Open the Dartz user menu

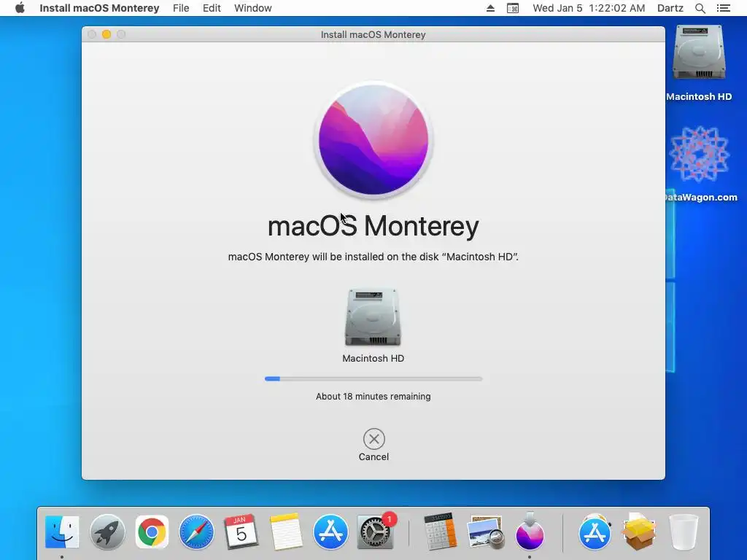pos(670,8)
